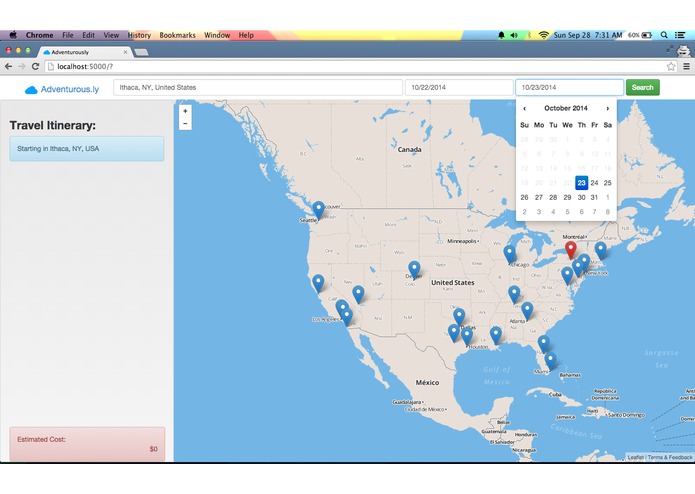Click the Travel Itinerary heading
The width and height of the screenshot is (695, 494).
click(x=53, y=125)
